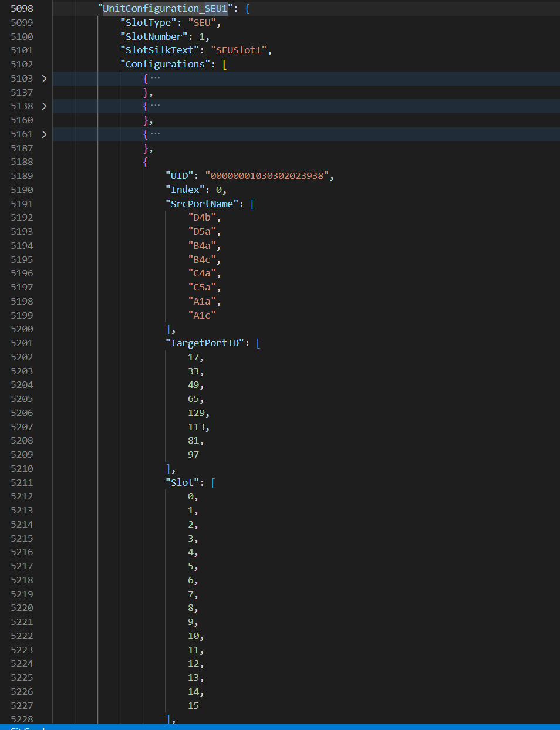Expand the folded block at line 5138

coord(44,106)
